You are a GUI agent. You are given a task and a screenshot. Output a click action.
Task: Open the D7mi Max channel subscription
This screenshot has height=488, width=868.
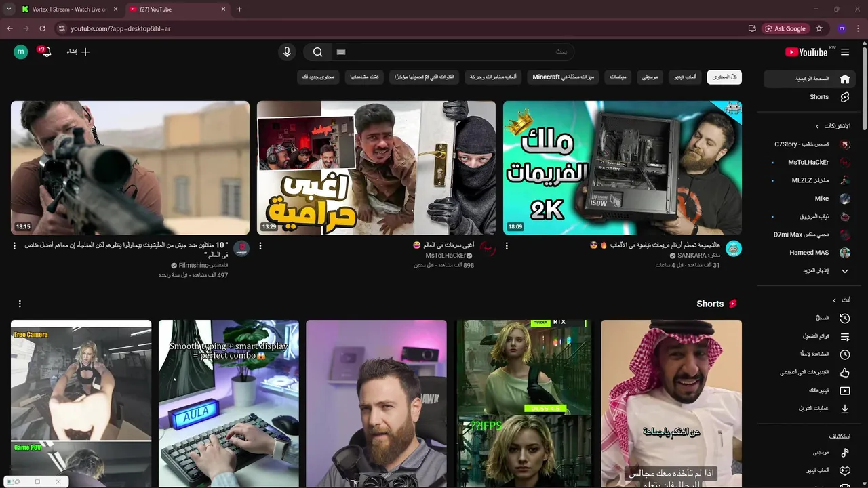pyautogui.click(x=810, y=235)
